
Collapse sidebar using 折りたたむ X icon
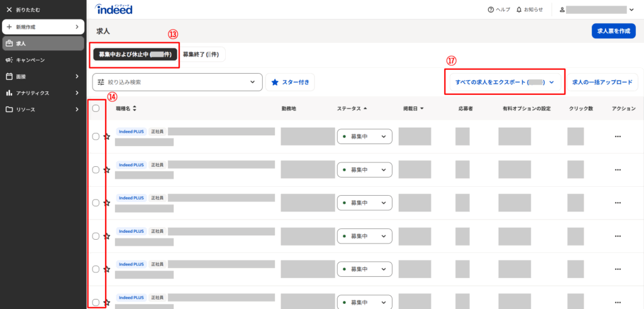9,10
